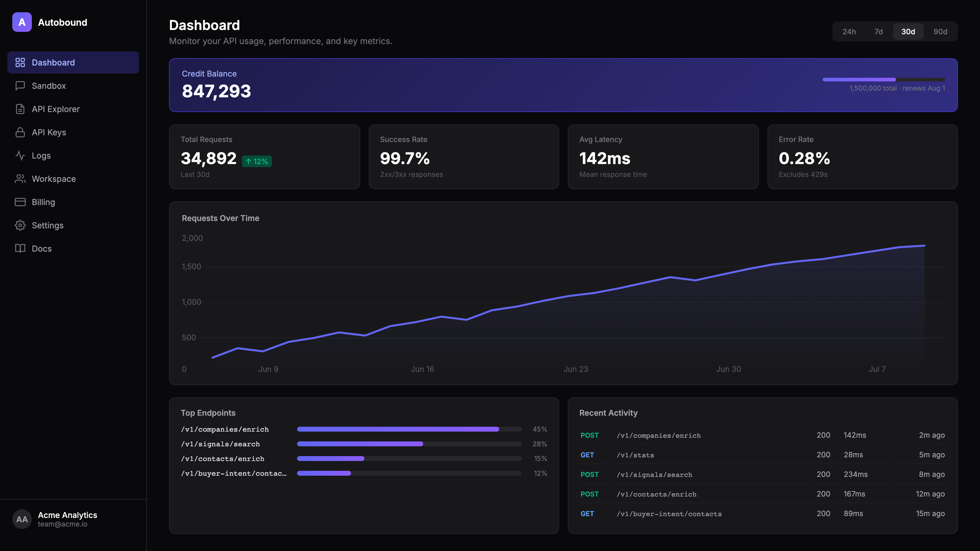Image resolution: width=980 pixels, height=551 pixels.
Task: Open Logs via the activity icon
Action: pyautogui.click(x=20, y=156)
